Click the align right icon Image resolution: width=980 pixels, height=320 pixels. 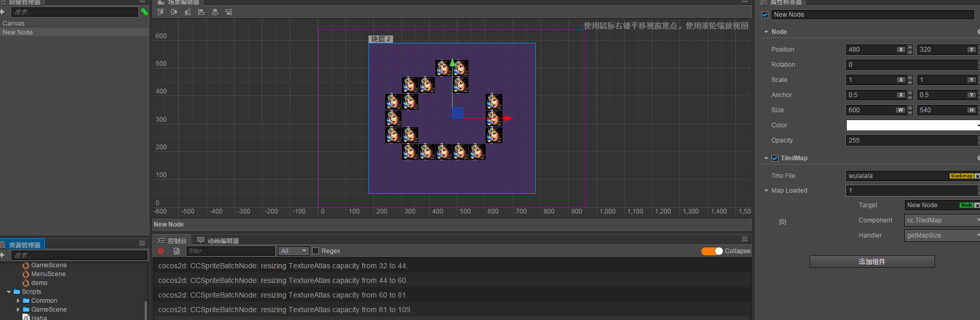point(228,12)
